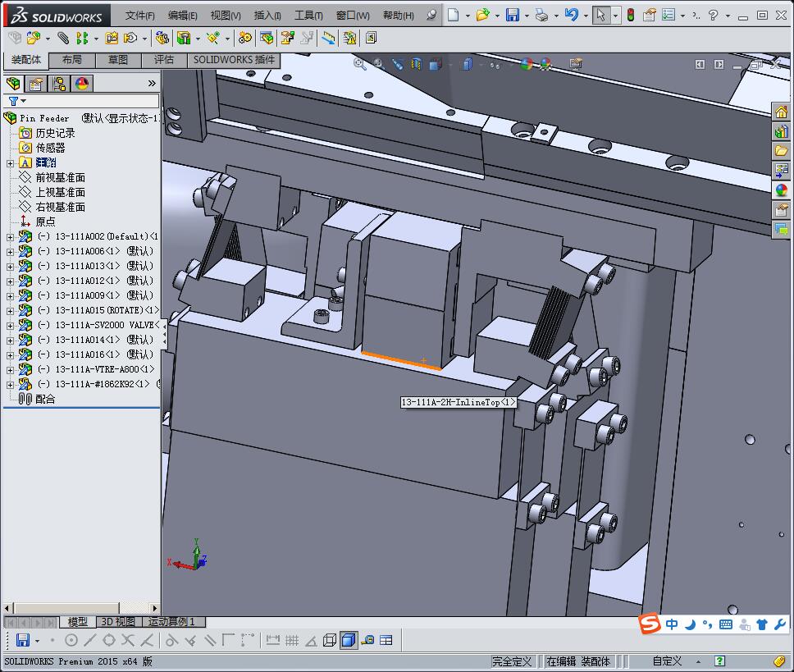Open the 插入(I) menu
This screenshot has height=672, width=794.
coord(267,16)
